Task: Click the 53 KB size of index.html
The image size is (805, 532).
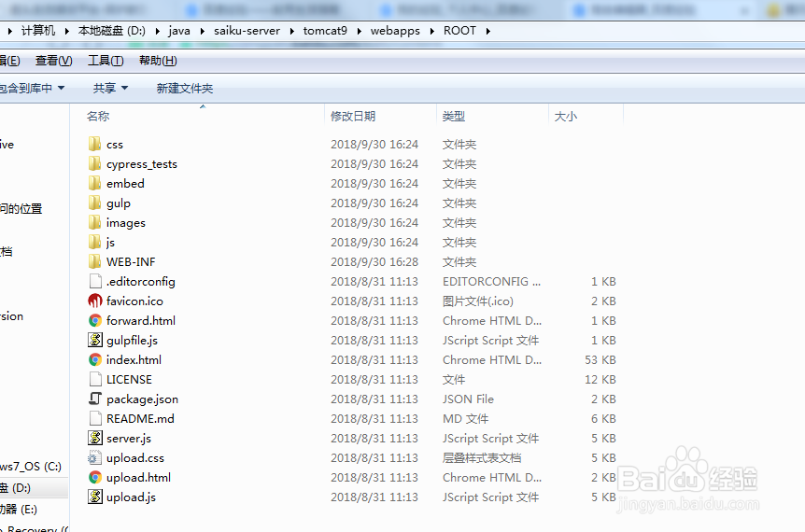Action: pos(600,359)
